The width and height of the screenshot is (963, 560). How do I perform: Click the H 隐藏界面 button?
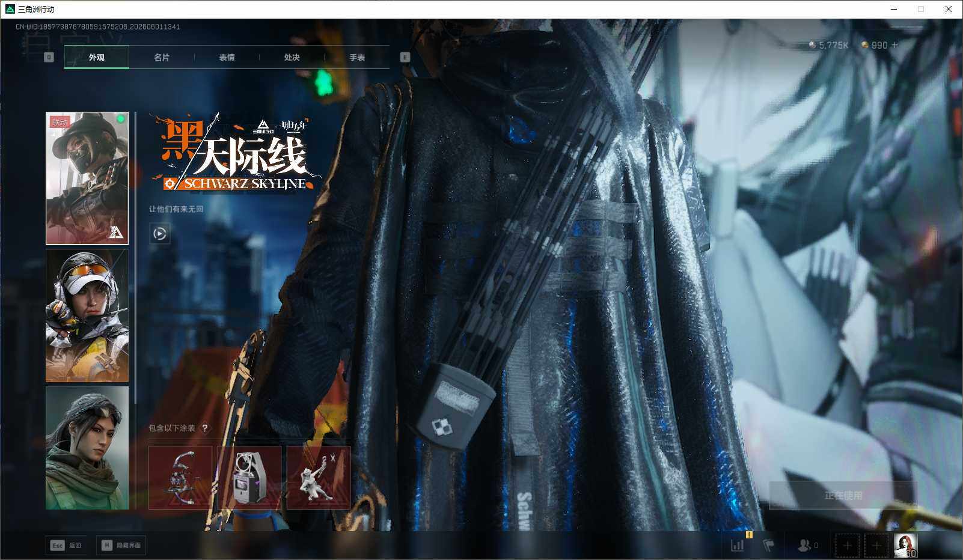pos(121,545)
